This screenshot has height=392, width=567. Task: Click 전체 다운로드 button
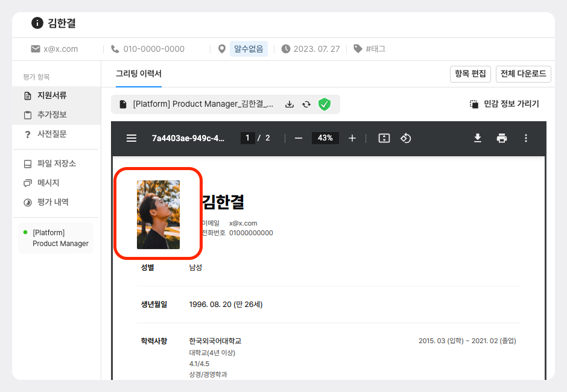(x=523, y=74)
